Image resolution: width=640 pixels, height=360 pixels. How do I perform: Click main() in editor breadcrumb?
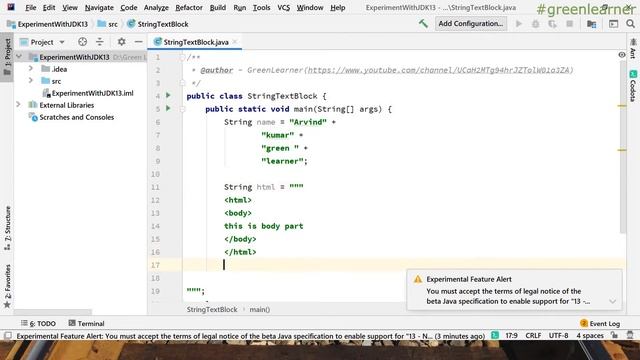tap(260, 309)
